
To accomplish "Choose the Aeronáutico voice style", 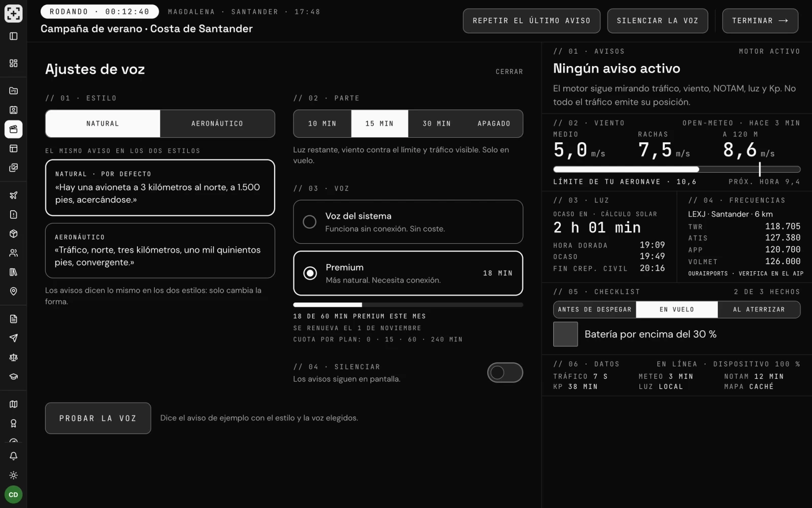I will pos(217,123).
